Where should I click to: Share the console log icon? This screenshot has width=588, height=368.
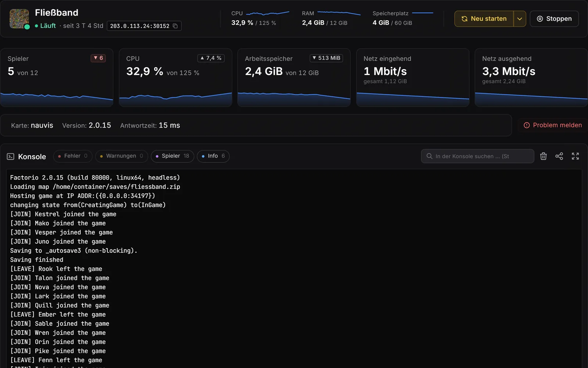tap(559, 156)
